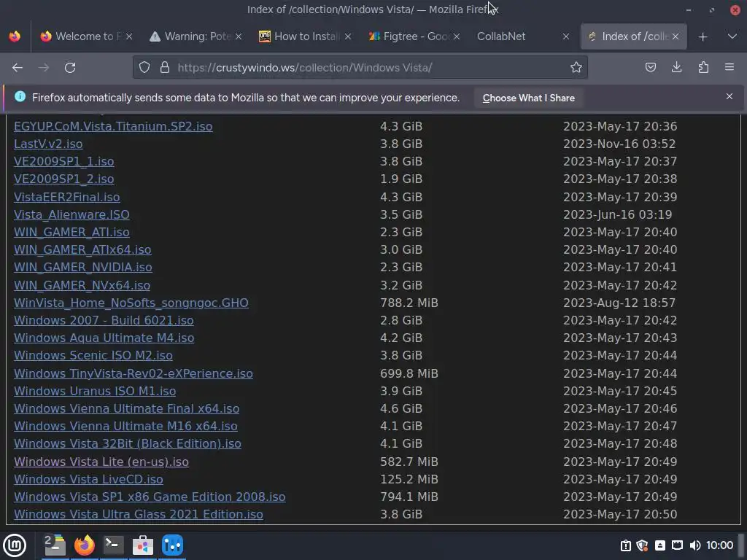Expand the list all tabs chevron
The image size is (747, 560).
point(732,36)
